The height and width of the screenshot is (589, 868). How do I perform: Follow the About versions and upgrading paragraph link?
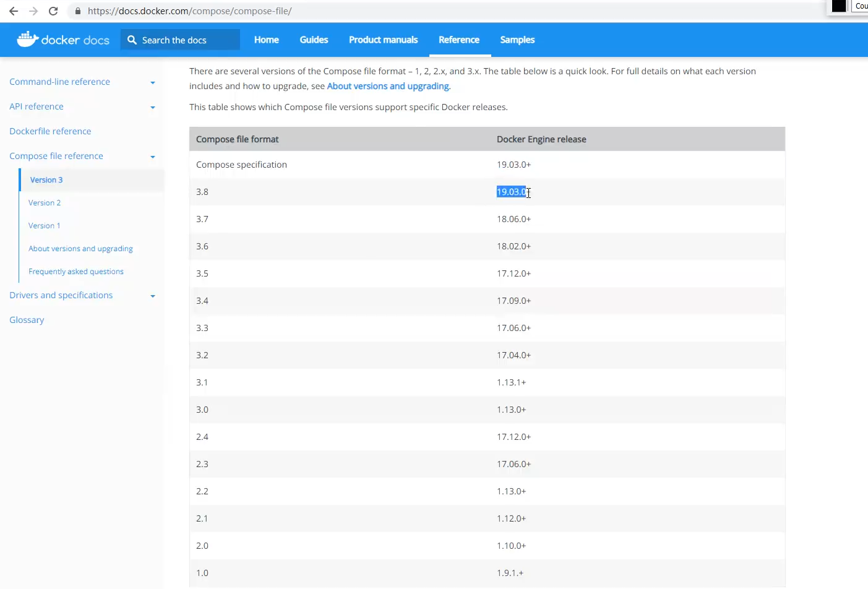(x=388, y=86)
